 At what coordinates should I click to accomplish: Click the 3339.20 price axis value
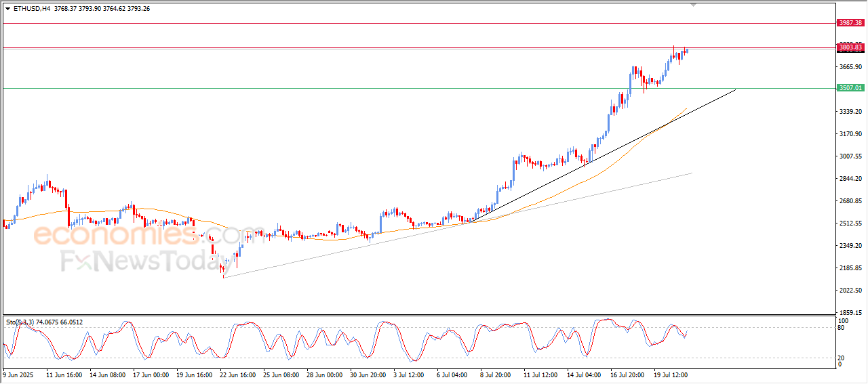850,112
